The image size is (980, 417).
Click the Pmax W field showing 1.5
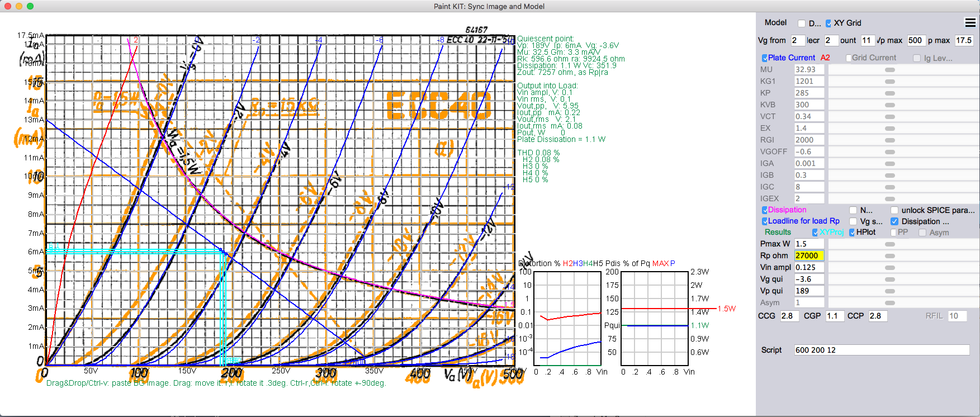[809, 244]
